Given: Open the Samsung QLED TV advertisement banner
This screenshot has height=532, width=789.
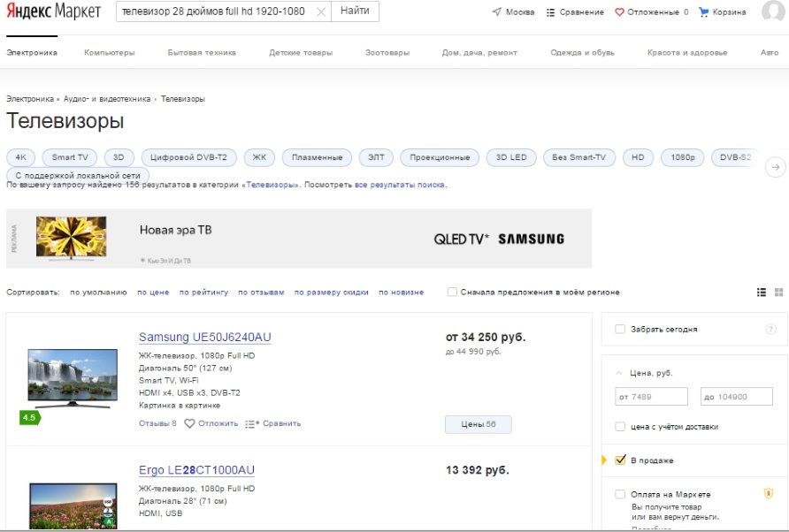Looking at the screenshot, I should 299,239.
